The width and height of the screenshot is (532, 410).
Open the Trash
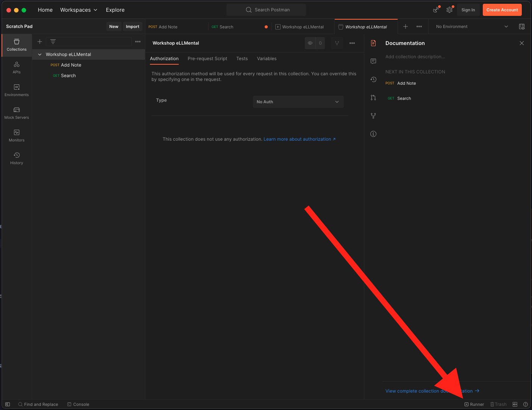[x=498, y=404]
